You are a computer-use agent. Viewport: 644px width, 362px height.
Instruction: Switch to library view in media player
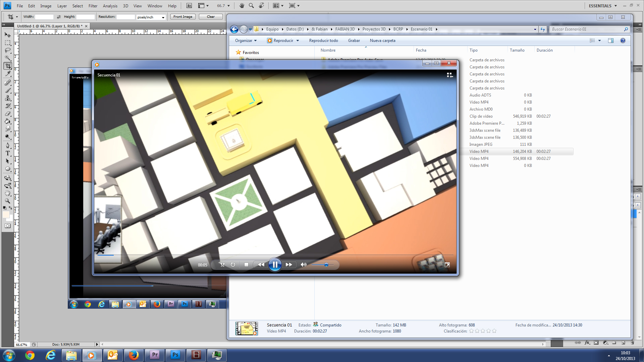pos(449,75)
